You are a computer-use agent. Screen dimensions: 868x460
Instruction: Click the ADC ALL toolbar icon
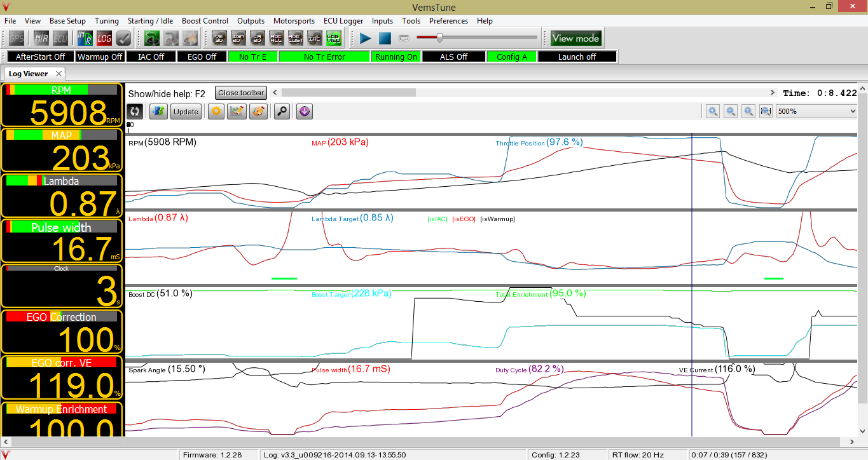click(277, 38)
